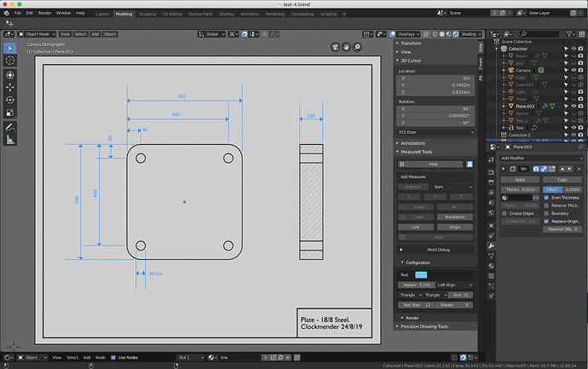Click the Apply button for the modifier
Image resolution: width=588 pixels, height=369 pixels.
pos(518,180)
